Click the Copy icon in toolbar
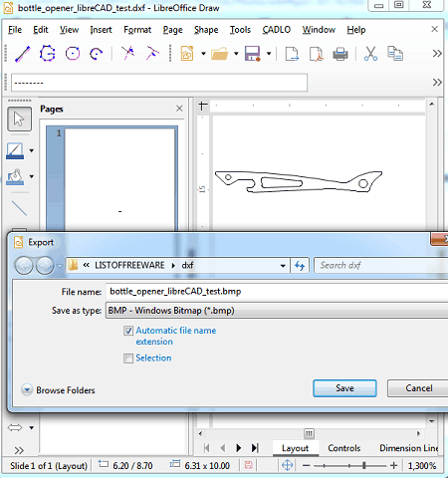Image resolution: width=448 pixels, height=478 pixels. coord(395,54)
